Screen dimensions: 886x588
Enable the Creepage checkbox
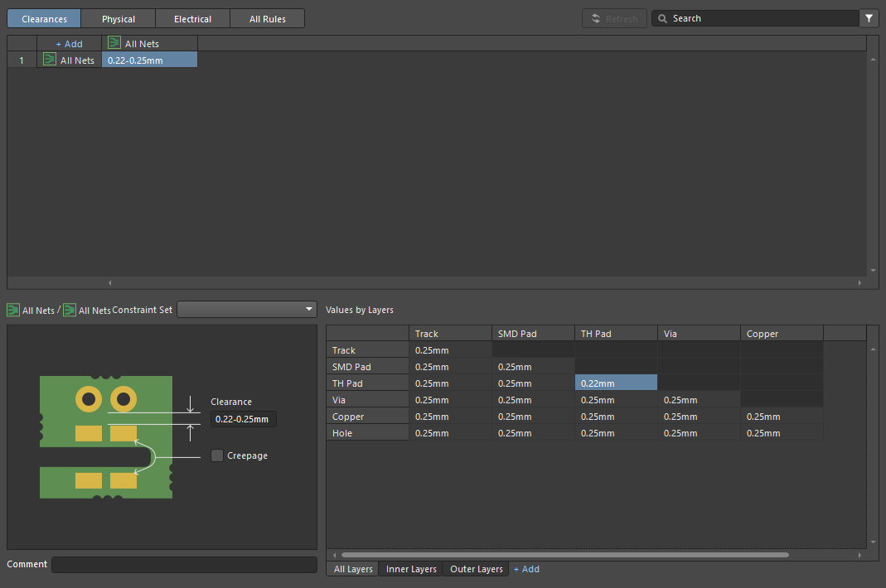pos(217,455)
